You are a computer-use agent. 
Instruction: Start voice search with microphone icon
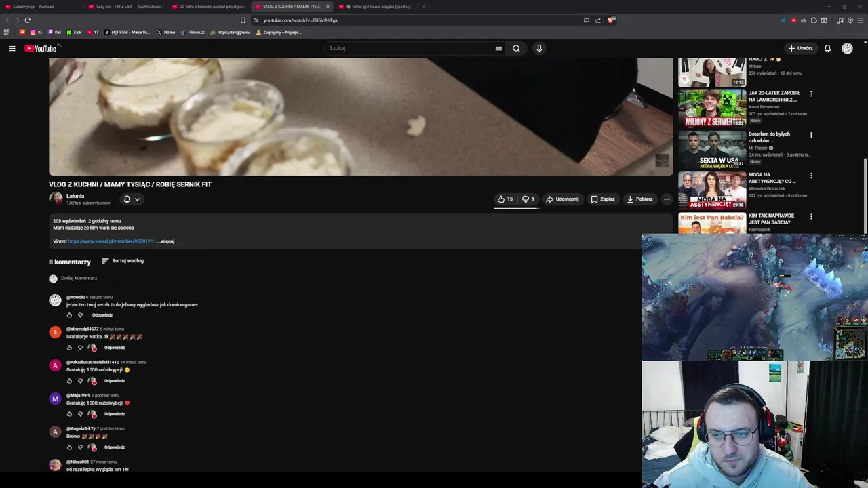(x=539, y=48)
